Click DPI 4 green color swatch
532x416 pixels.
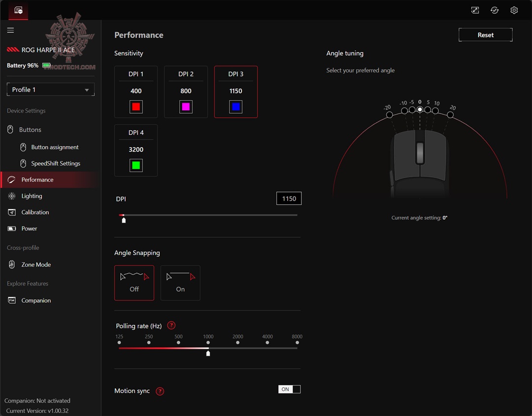136,165
